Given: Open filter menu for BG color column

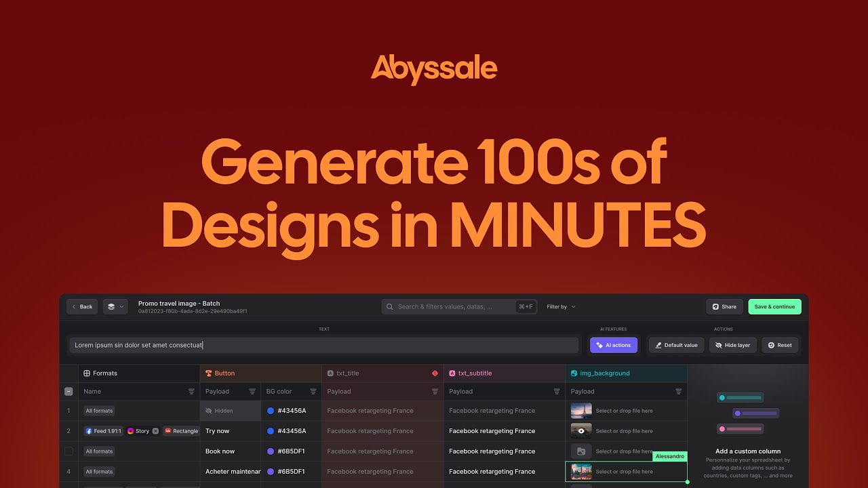Looking at the screenshot, I should tap(313, 392).
